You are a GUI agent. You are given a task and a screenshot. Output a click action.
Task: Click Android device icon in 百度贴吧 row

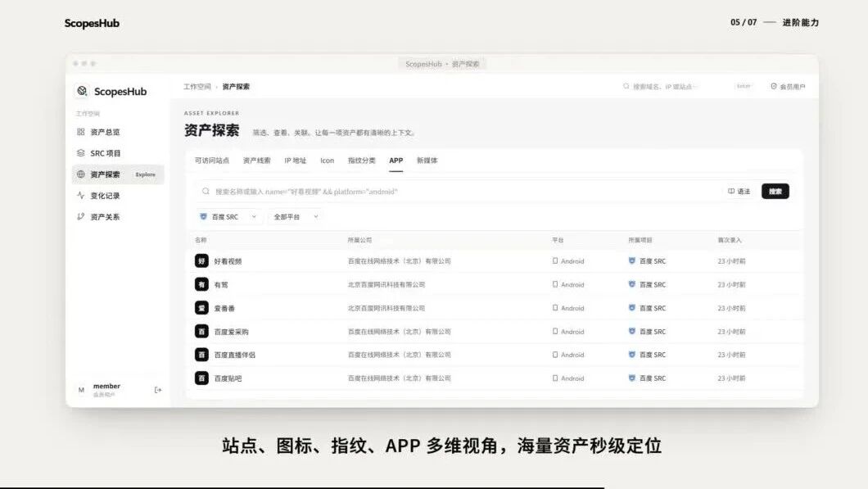(x=555, y=378)
